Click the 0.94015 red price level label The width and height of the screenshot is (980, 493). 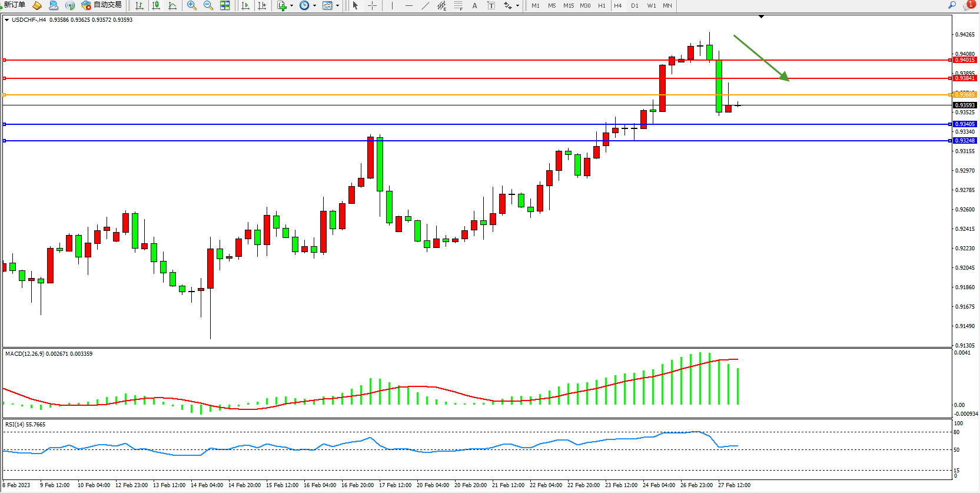pyautogui.click(x=965, y=60)
